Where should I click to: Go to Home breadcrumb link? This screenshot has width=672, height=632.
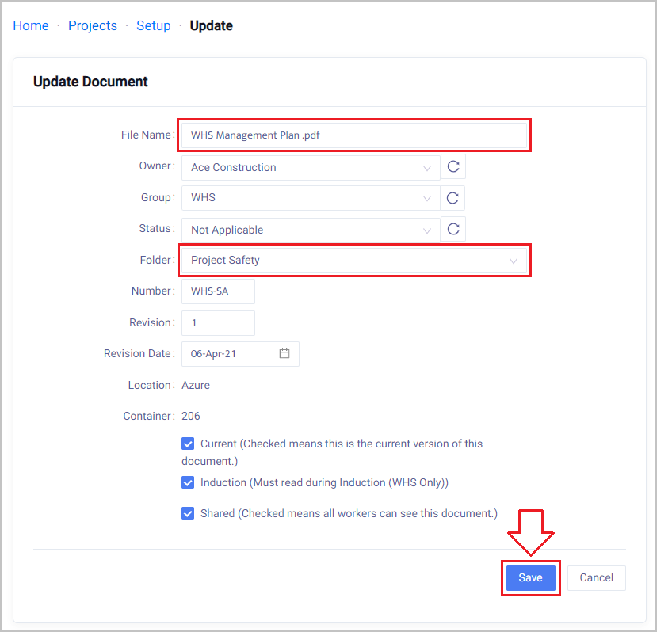(x=31, y=25)
